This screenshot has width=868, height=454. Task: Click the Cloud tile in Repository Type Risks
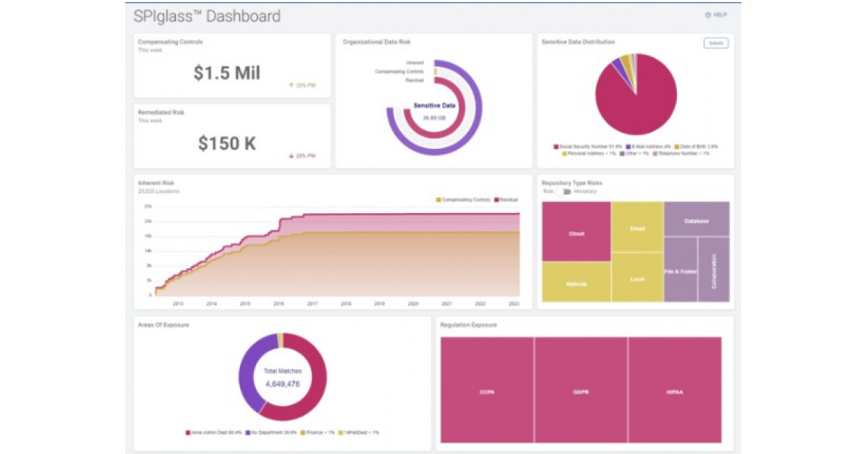click(575, 233)
